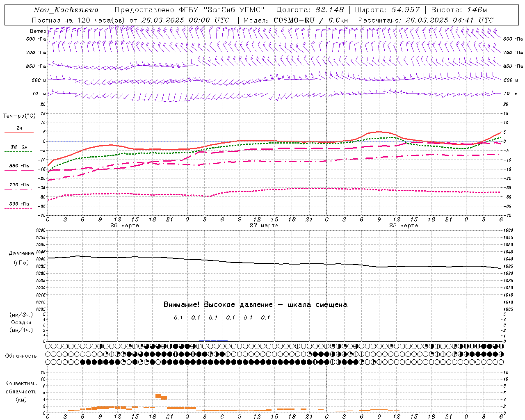Click the 'Td 2м' dew point legend entry
This screenshot has height=420, width=525.
pyautogui.click(x=19, y=147)
